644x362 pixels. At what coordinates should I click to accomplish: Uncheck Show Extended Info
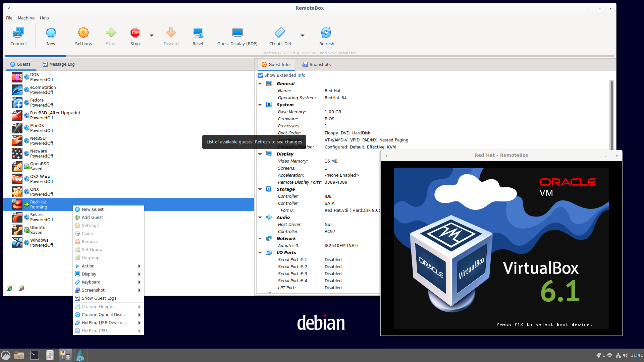261,75
